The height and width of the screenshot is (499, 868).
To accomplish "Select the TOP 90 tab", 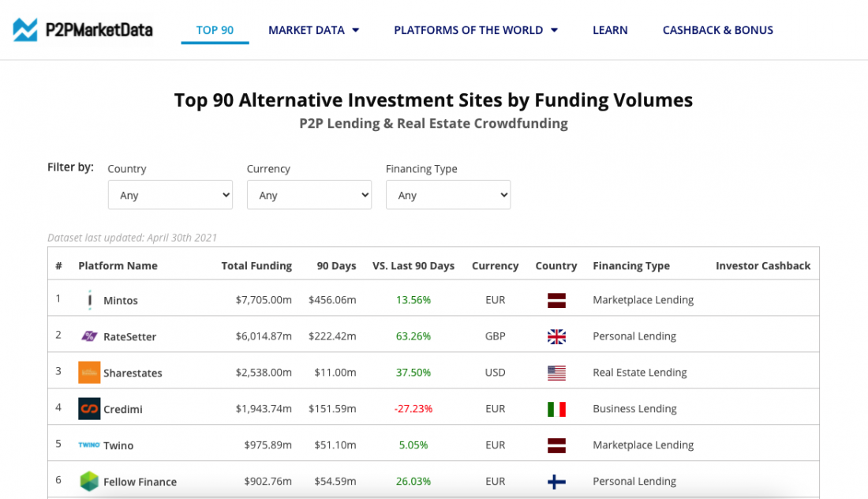I will pos(215,30).
